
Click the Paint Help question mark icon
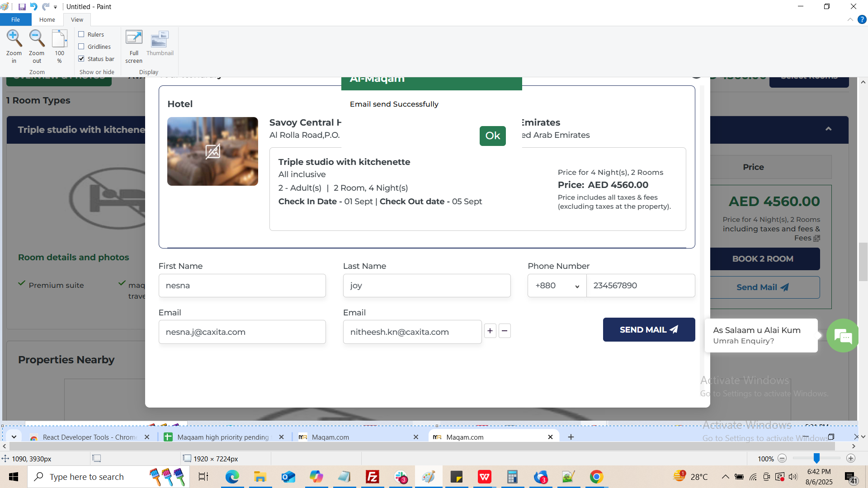862,19
